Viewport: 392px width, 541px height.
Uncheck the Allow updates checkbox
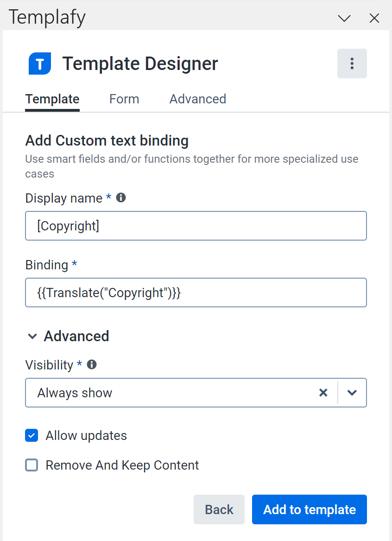pos(32,435)
